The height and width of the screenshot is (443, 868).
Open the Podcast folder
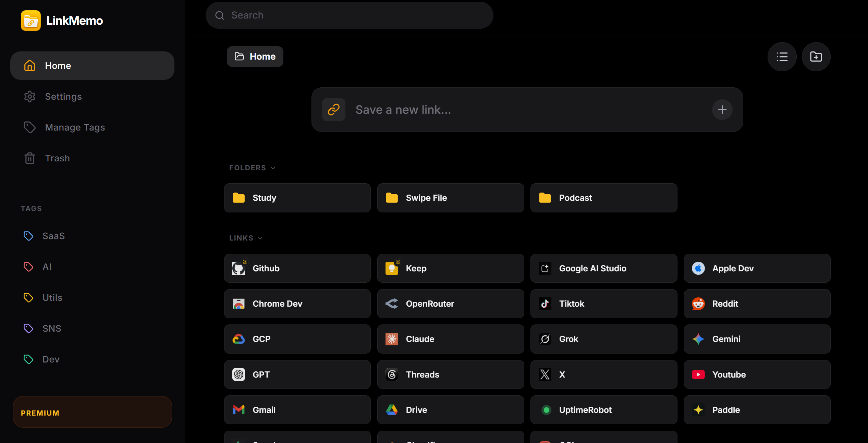(x=603, y=198)
